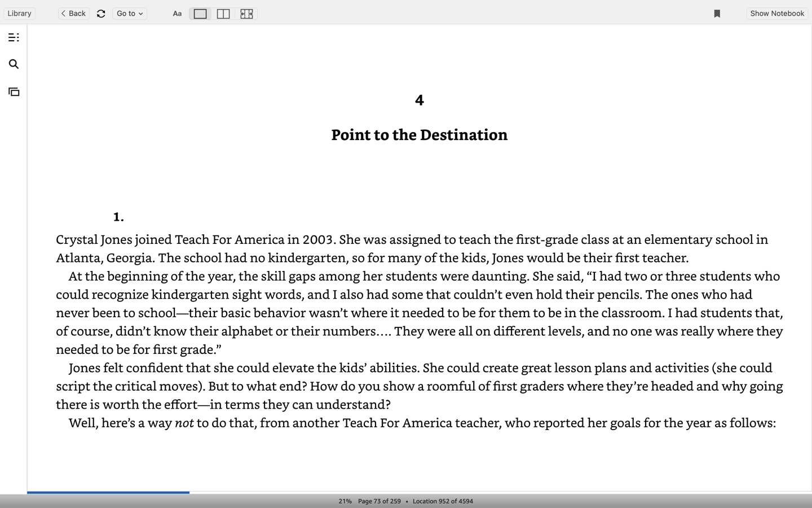Bookmark this page
Image resolution: width=812 pixels, height=508 pixels.
[717, 14]
